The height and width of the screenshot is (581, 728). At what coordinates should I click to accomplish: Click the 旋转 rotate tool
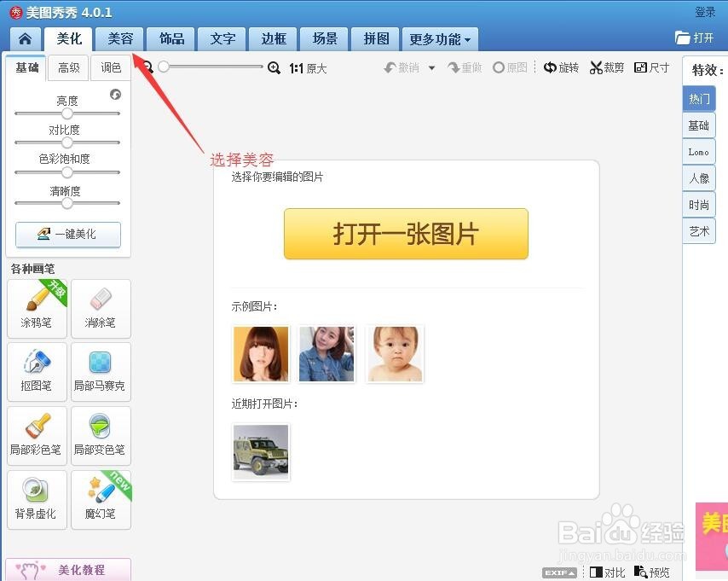[561, 68]
